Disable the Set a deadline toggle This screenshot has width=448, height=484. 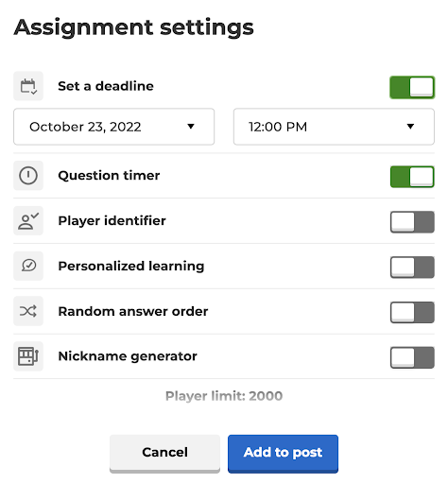coord(412,87)
